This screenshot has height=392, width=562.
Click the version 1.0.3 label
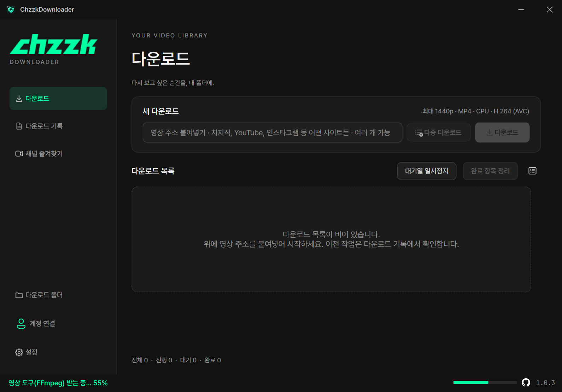coord(545,383)
